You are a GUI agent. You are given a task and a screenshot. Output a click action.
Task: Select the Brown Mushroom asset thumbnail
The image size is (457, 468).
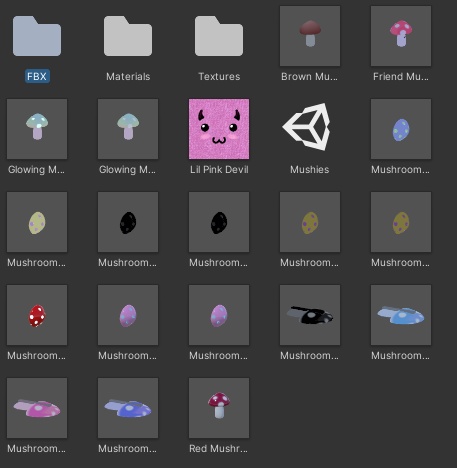(310, 36)
